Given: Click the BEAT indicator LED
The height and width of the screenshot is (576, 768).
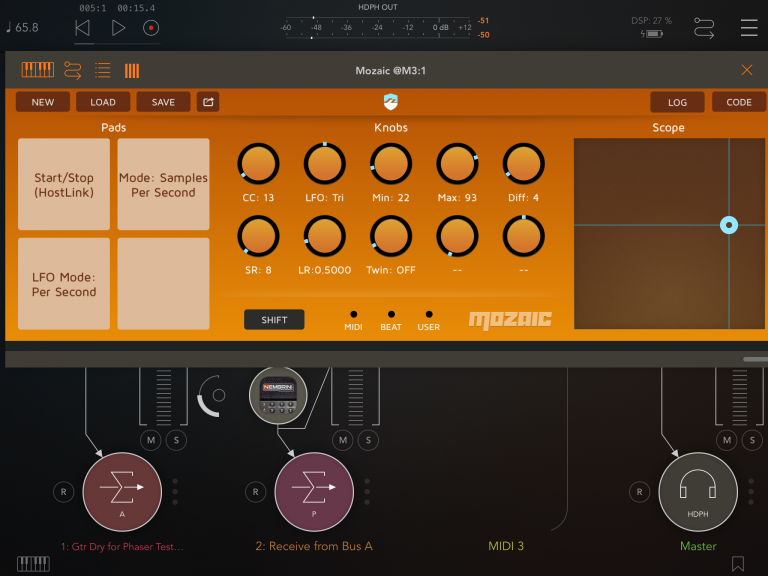Looking at the screenshot, I should click(x=391, y=314).
